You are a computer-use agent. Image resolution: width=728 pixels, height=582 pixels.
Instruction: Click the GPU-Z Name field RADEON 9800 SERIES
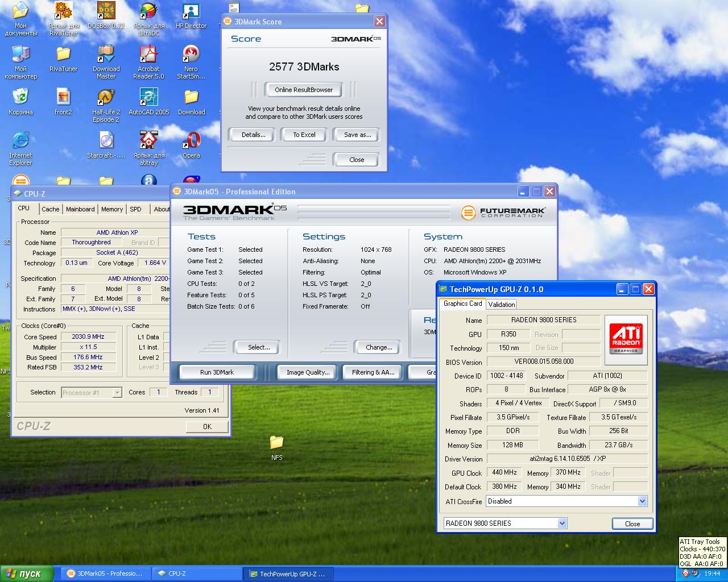click(544, 320)
